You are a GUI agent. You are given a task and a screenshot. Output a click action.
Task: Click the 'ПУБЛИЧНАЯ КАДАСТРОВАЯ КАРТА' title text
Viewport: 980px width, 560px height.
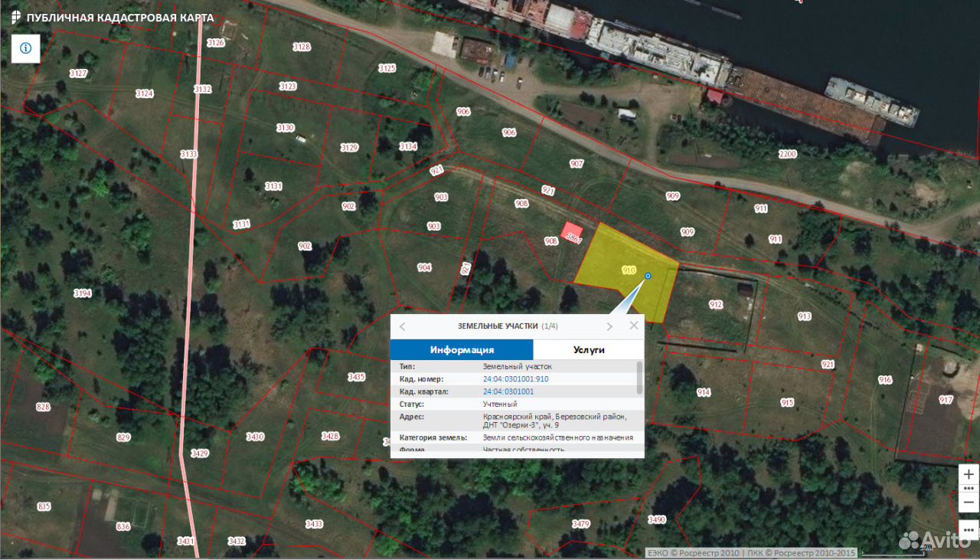120,18
